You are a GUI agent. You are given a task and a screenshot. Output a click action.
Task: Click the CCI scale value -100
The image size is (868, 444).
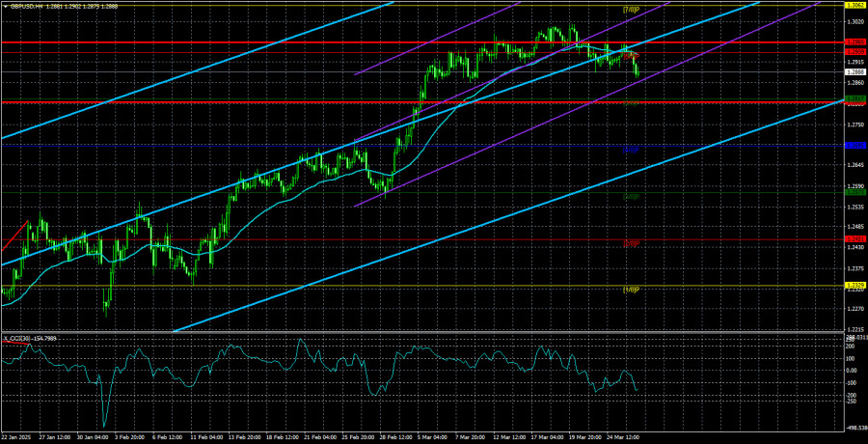click(x=852, y=382)
